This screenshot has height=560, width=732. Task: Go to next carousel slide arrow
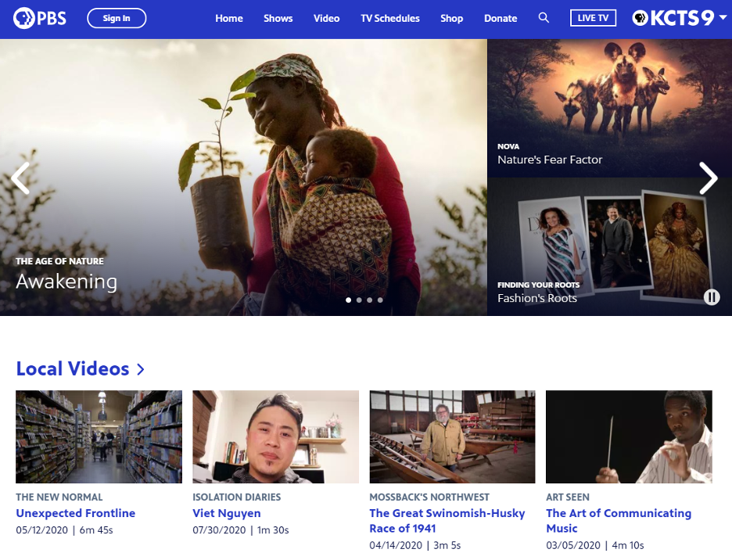pos(709,178)
